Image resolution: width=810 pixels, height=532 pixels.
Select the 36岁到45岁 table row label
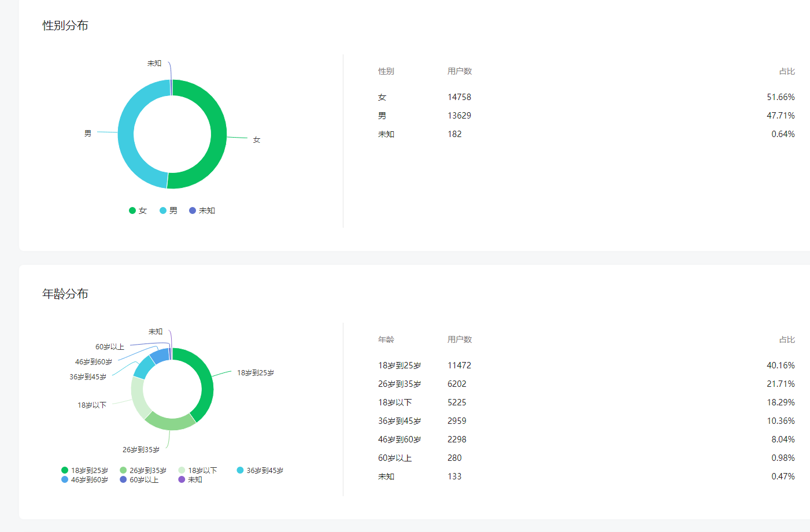[x=400, y=421]
